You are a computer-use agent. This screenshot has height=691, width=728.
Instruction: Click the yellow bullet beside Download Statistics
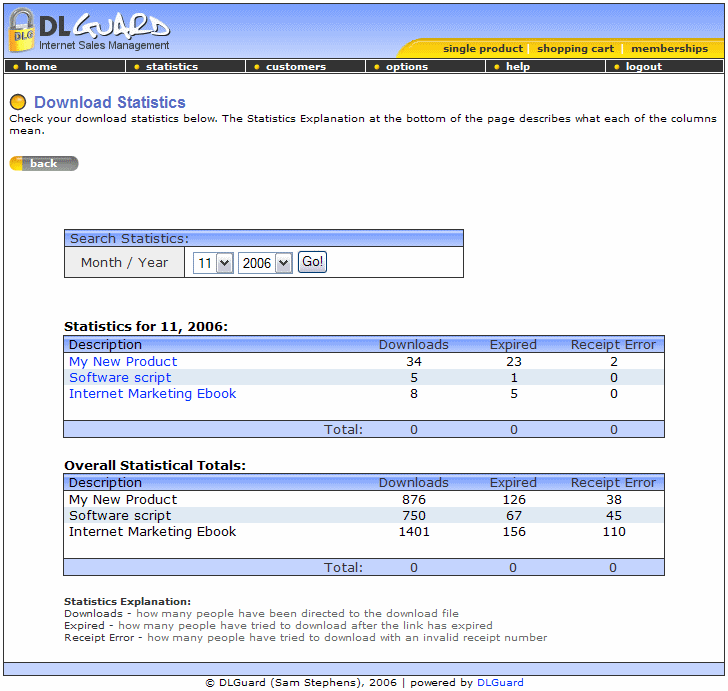click(18, 102)
